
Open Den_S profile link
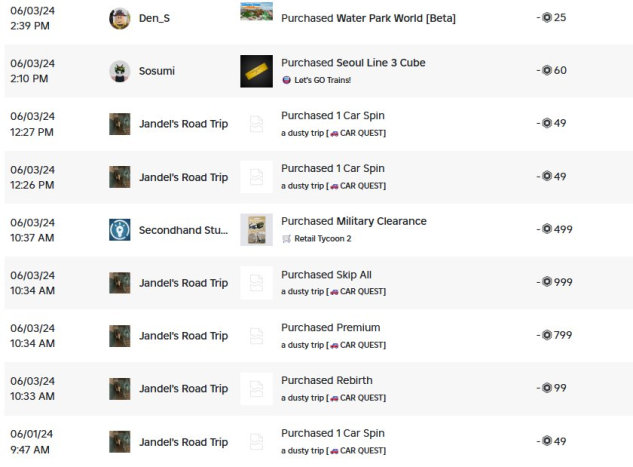pos(154,18)
